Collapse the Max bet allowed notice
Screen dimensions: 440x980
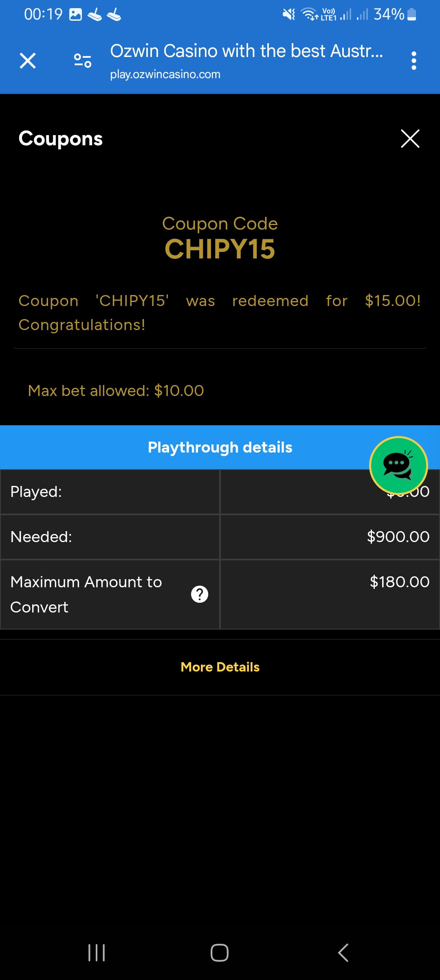[115, 390]
